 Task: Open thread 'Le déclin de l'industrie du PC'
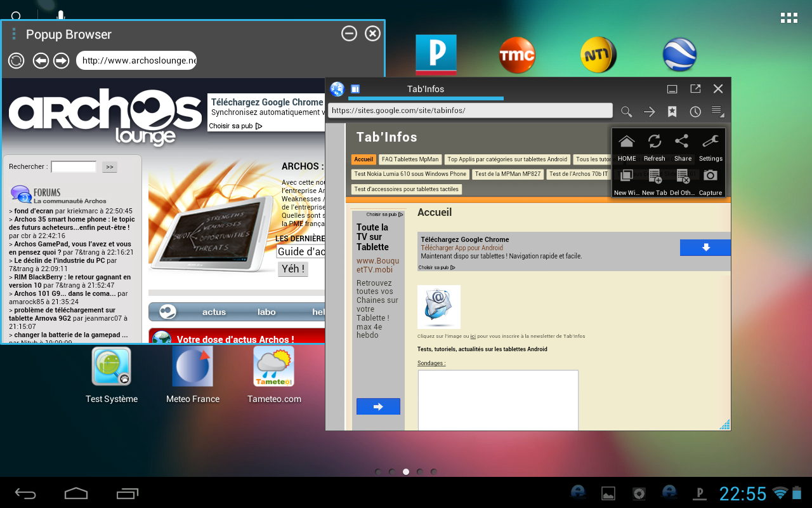60,260
